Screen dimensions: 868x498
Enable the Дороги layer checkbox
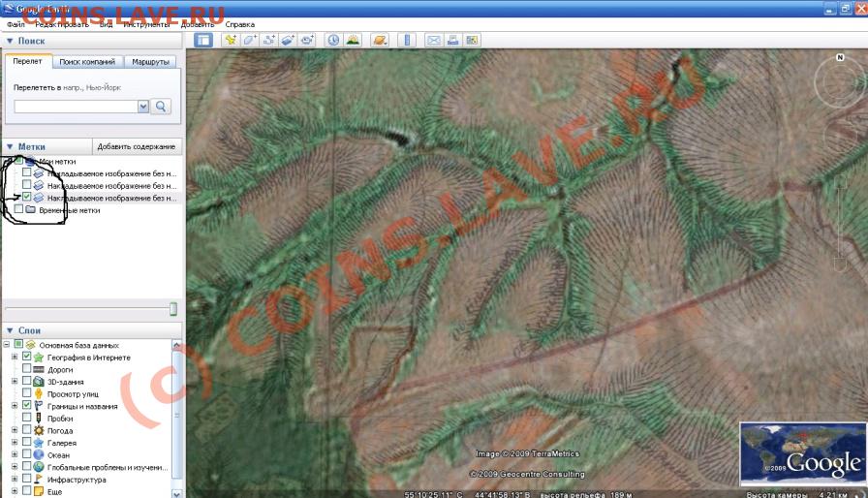pos(26,368)
